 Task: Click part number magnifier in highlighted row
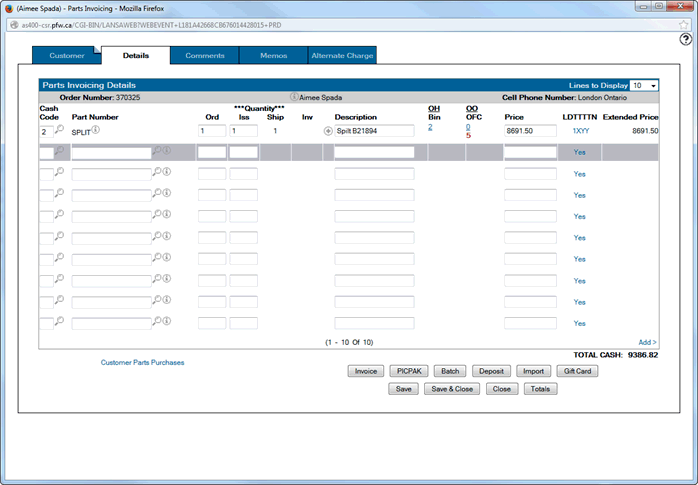157,151
